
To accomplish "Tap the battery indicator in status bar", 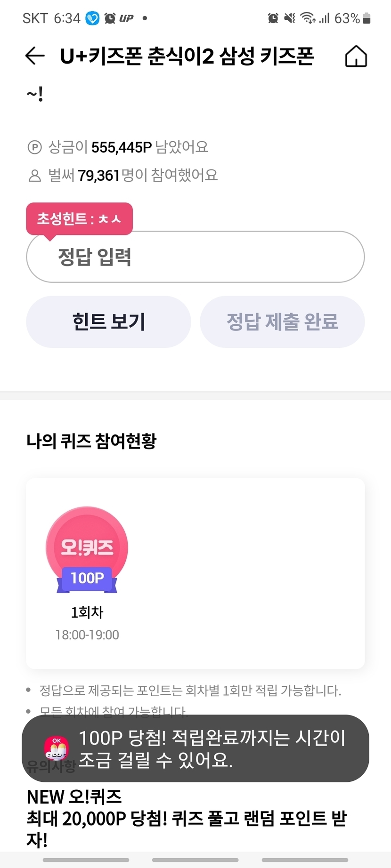I will tap(367, 18).
